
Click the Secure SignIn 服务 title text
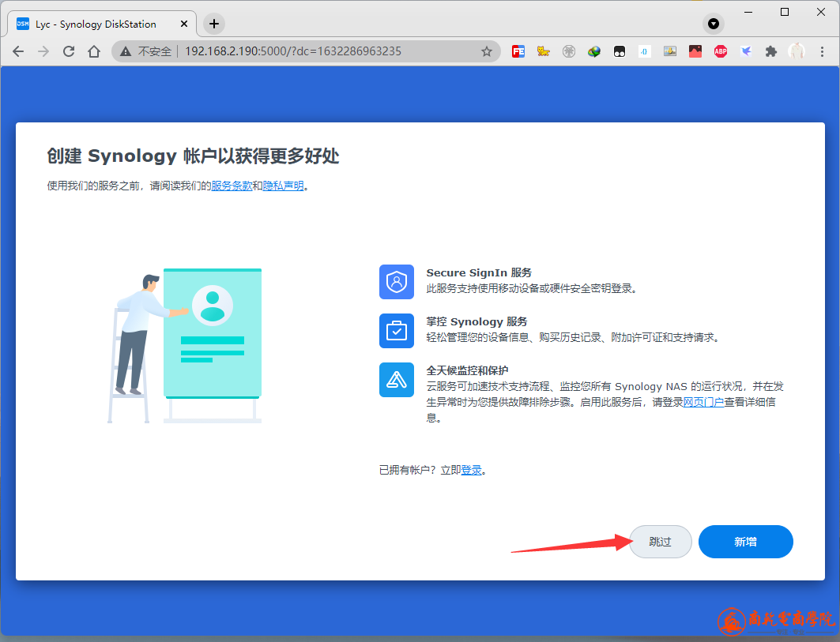point(479,272)
